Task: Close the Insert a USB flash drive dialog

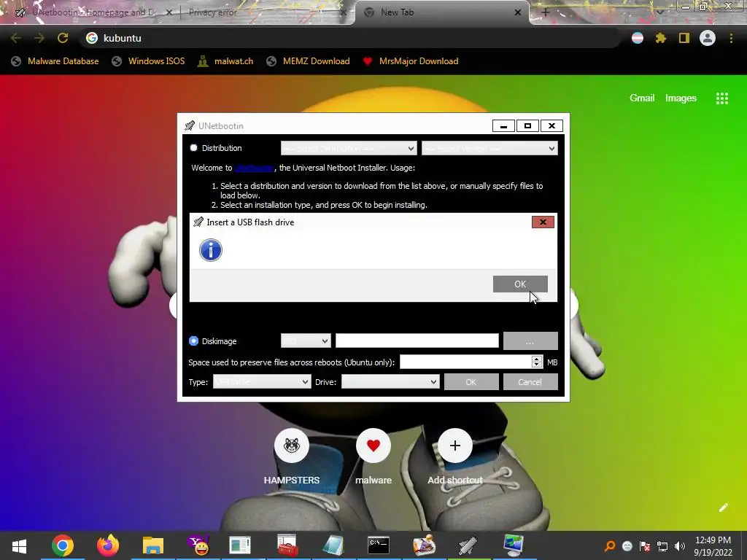Action: click(543, 222)
